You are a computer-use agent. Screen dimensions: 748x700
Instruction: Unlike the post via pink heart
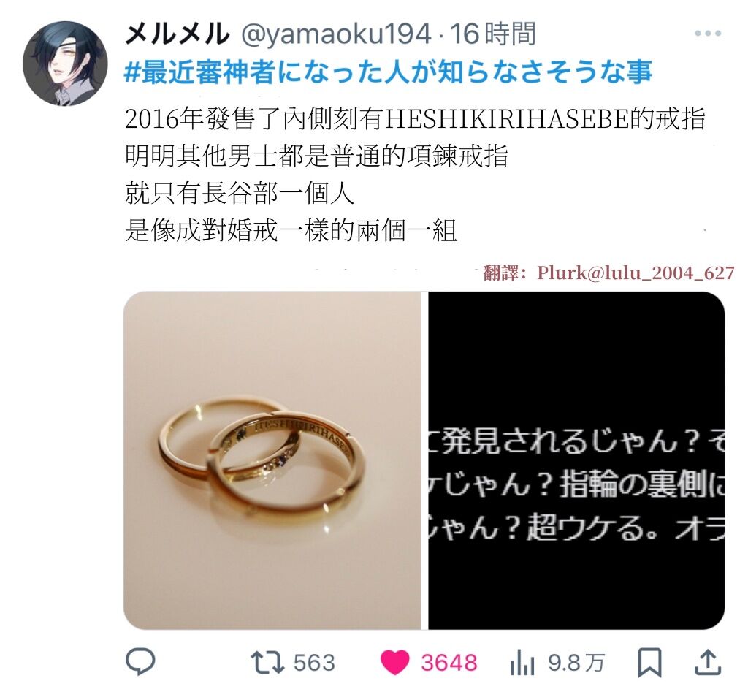click(395, 663)
